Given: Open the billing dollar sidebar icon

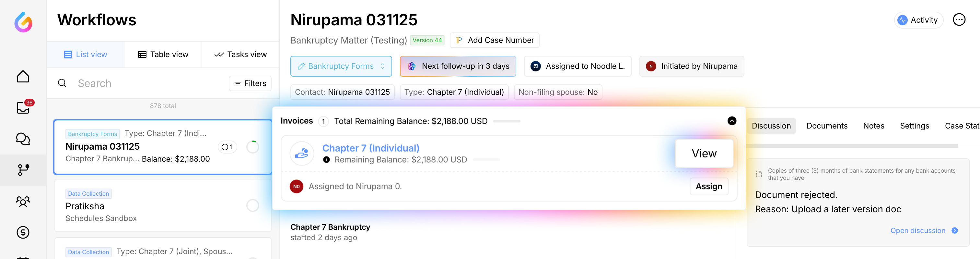Looking at the screenshot, I should click(x=23, y=232).
